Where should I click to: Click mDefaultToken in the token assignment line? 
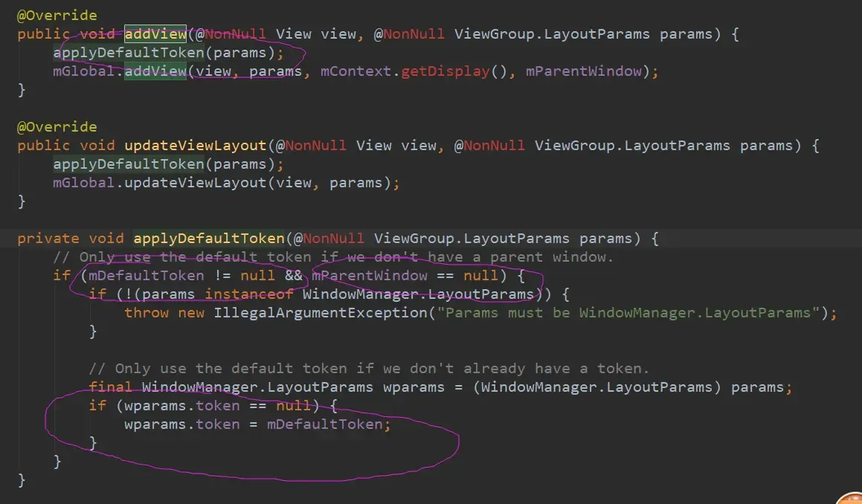(x=325, y=425)
